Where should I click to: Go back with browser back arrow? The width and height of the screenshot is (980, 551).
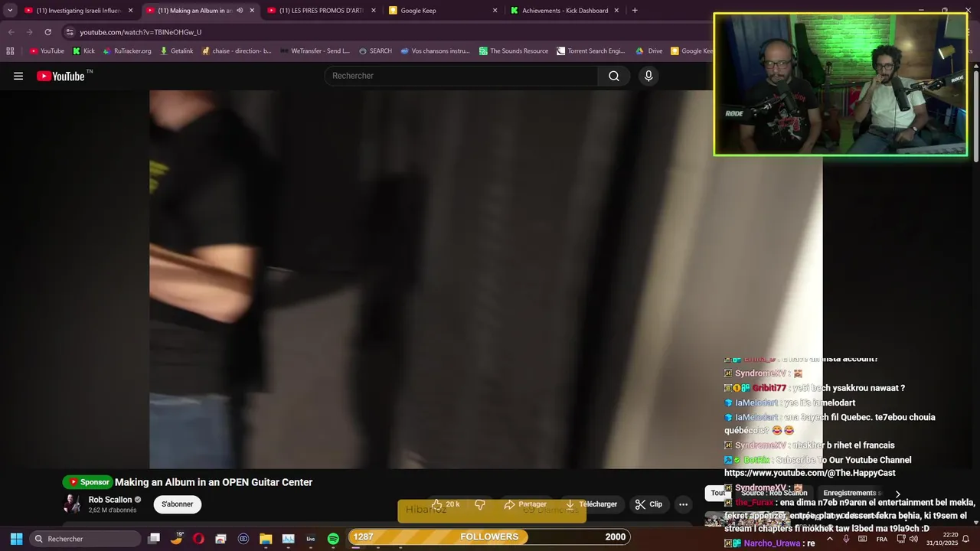11,32
